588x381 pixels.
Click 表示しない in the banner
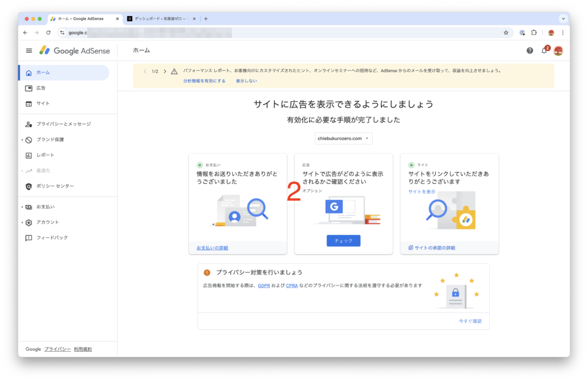tap(246, 81)
